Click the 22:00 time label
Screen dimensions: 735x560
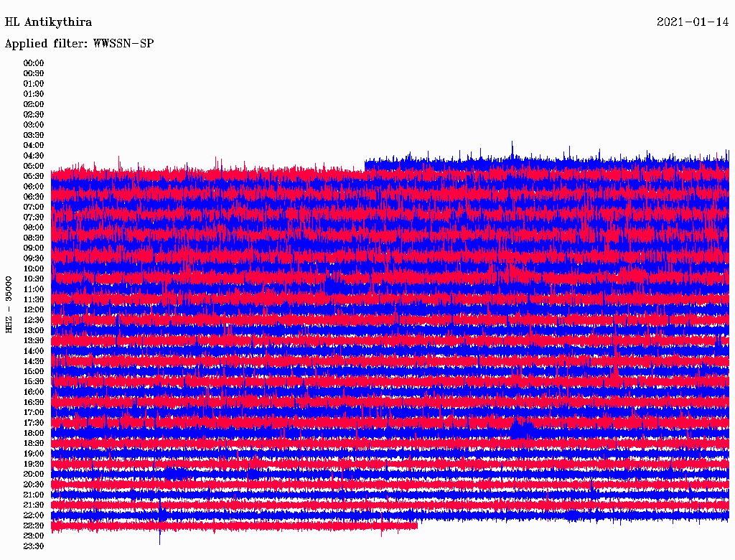tap(34, 515)
